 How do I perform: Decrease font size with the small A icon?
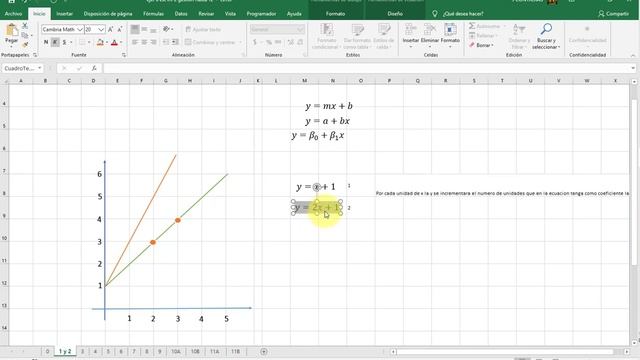pos(120,29)
